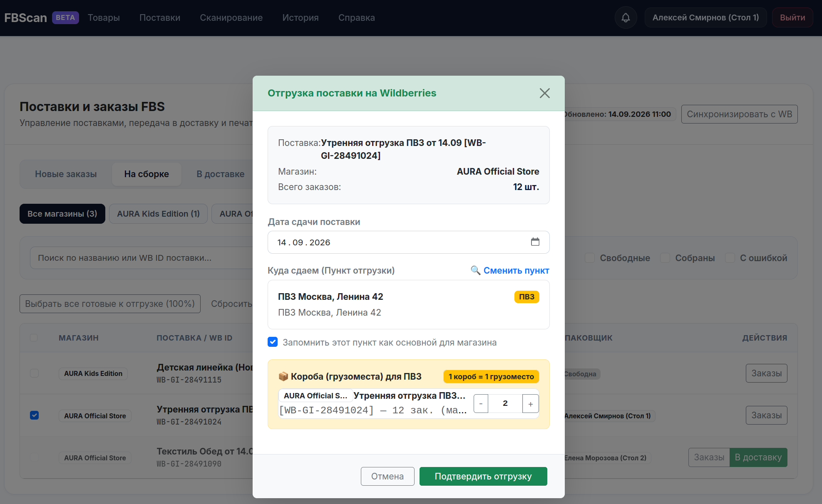Click the Выйти button
Screen dimensions: 822x504
point(792,17)
